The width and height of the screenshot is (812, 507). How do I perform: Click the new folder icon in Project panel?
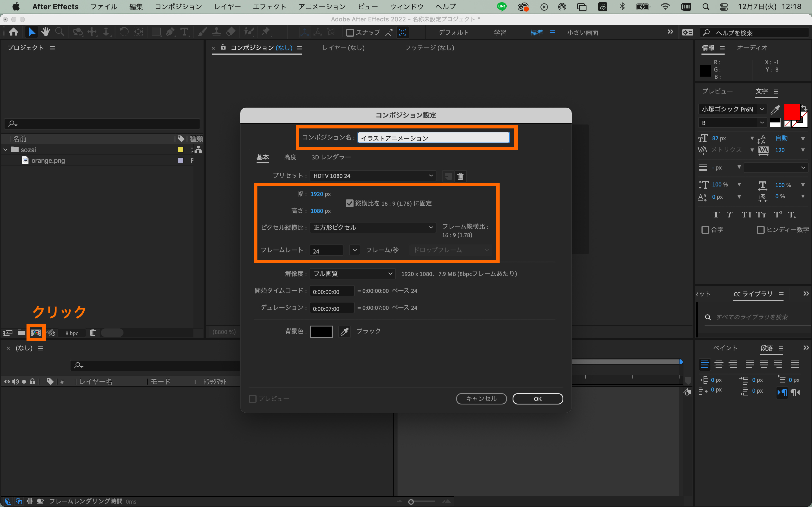tap(21, 333)
